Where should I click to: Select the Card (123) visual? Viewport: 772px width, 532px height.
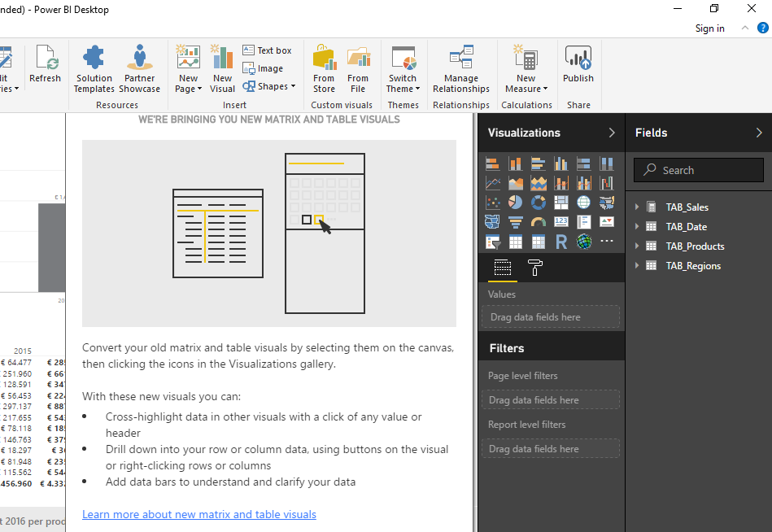(561, 222)
